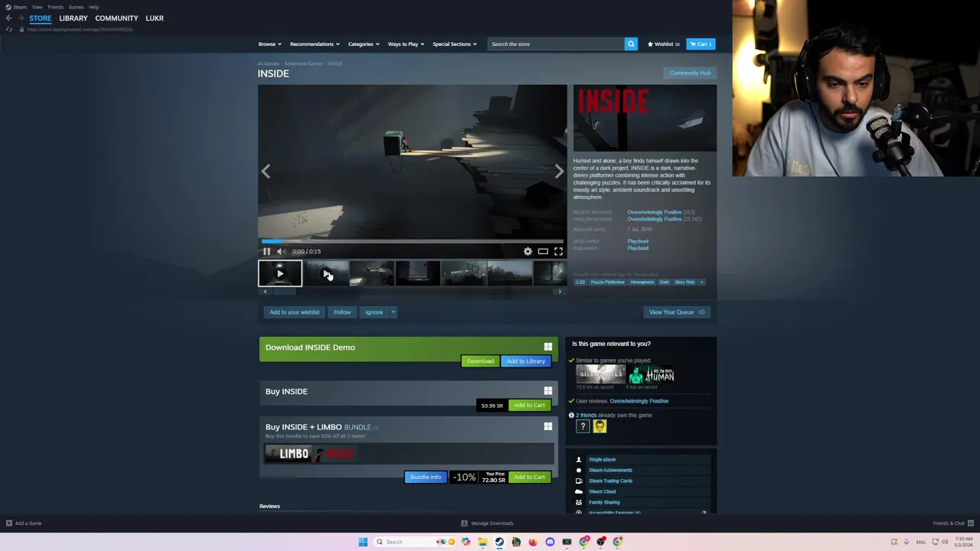980x551 pixels.
Task: Open Bundle info for INSIDE + LIMBO
Action: (x=426, y=477)
